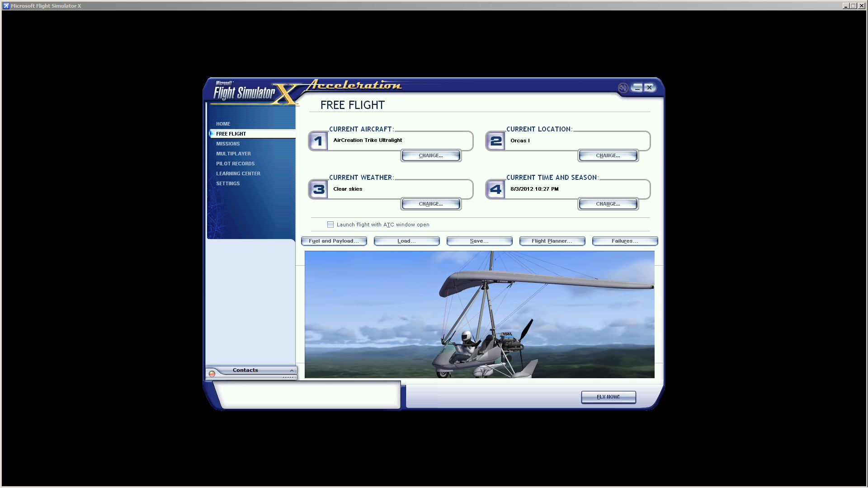
Task: Change the current aircraft
Action: 431,155
